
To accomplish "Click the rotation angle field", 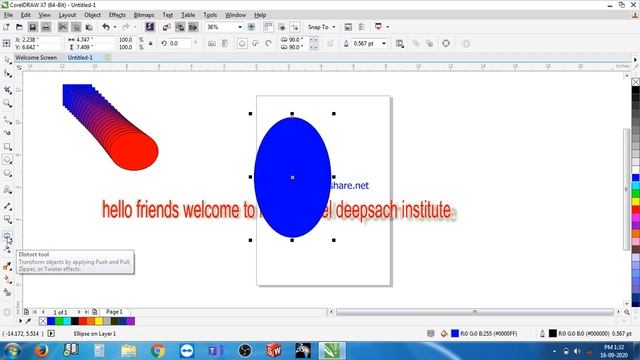I will click(x=180, y=43).
